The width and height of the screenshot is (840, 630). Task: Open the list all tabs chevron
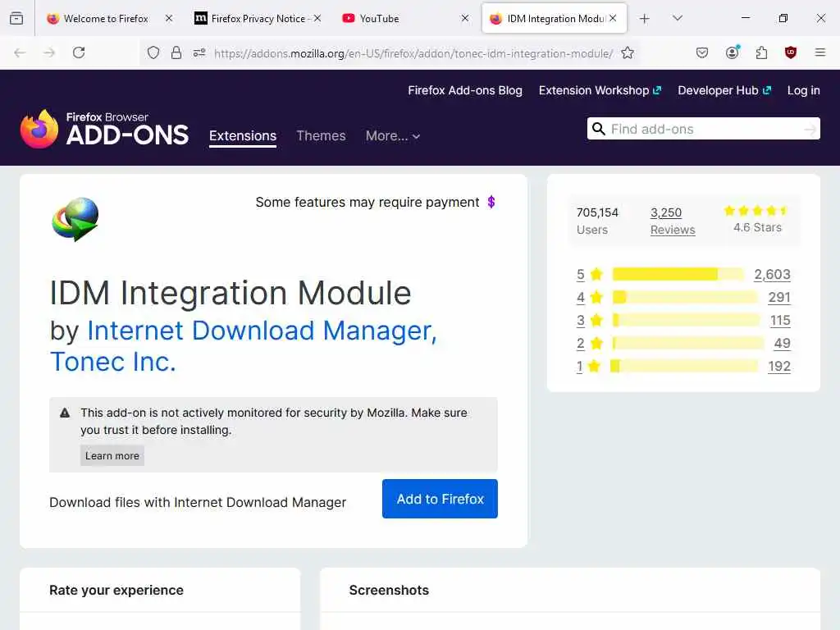pyautogui.click(x=678, y=18)
